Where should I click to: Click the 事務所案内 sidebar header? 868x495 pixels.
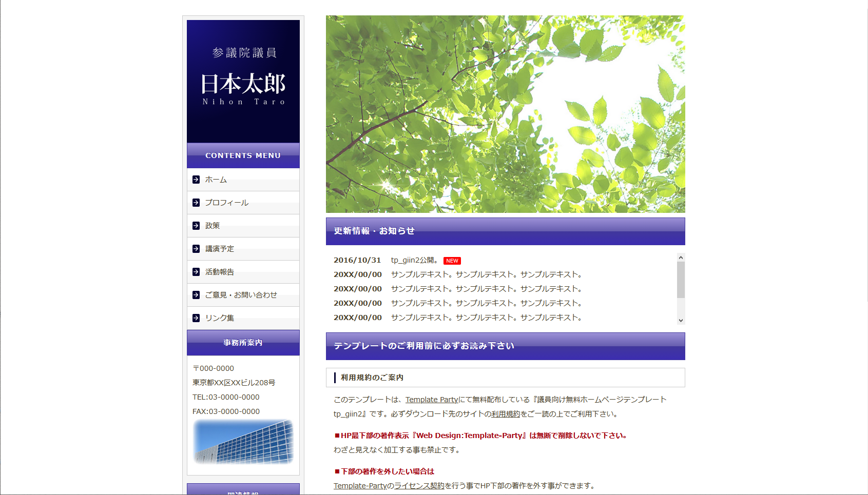(x=243, y=343)
